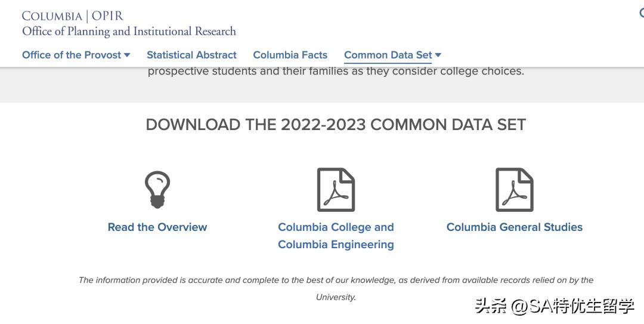Download the Columbia College and Columbia Engineering data set
Viewport: 644px width, 324px height.
pos(336,236)
